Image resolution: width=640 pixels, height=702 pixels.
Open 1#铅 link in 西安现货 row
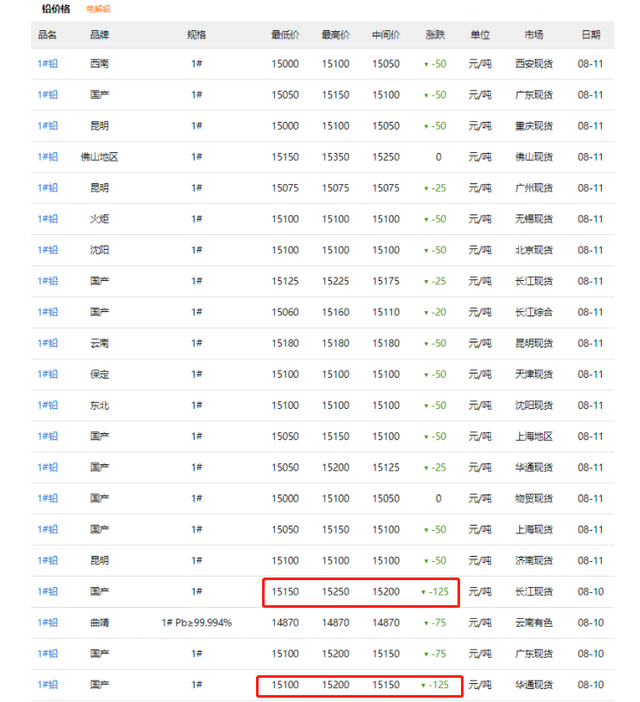[47, 64]
